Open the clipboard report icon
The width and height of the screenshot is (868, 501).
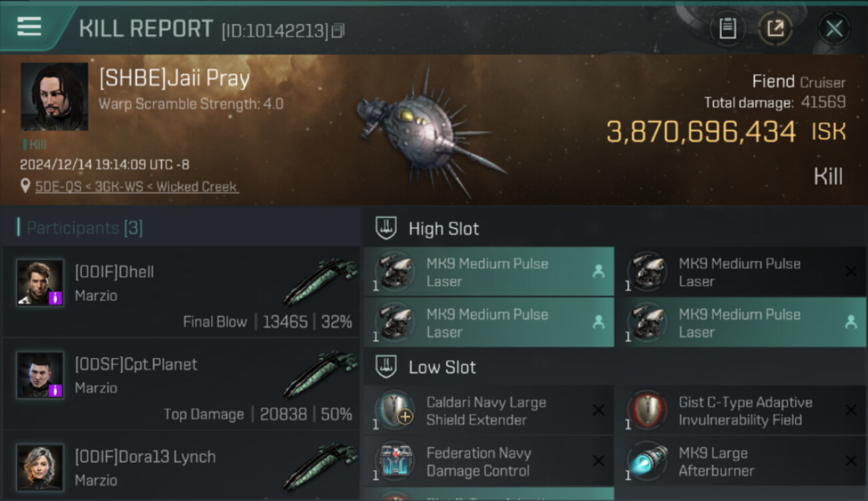click(727, 29)
